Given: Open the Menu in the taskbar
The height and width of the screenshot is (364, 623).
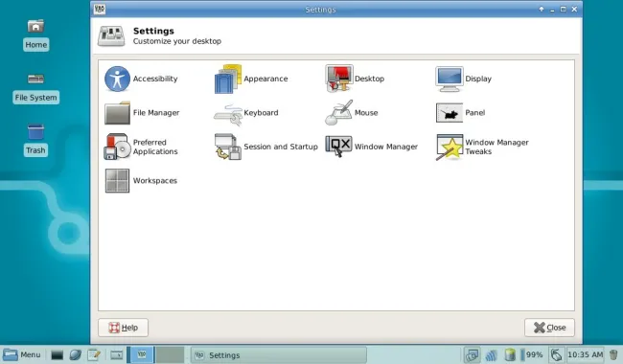Looking at the screenshot, I should click(x=22, y=354).
